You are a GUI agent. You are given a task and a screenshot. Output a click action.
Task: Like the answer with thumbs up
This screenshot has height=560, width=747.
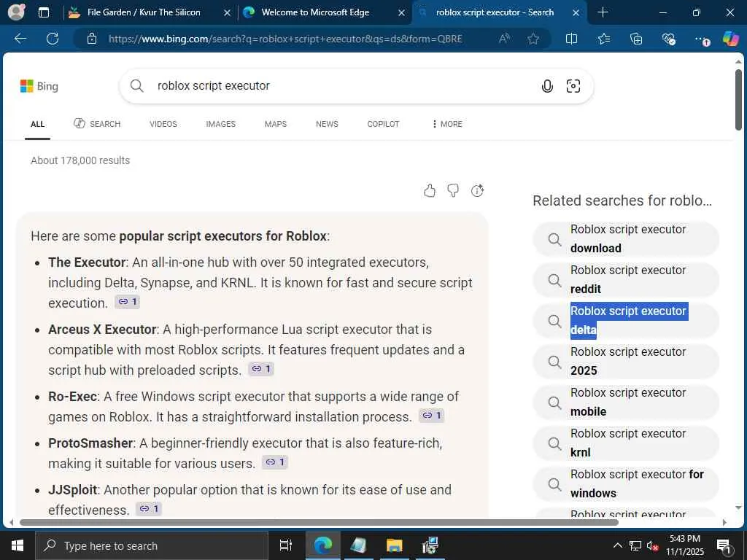(429, 190)
